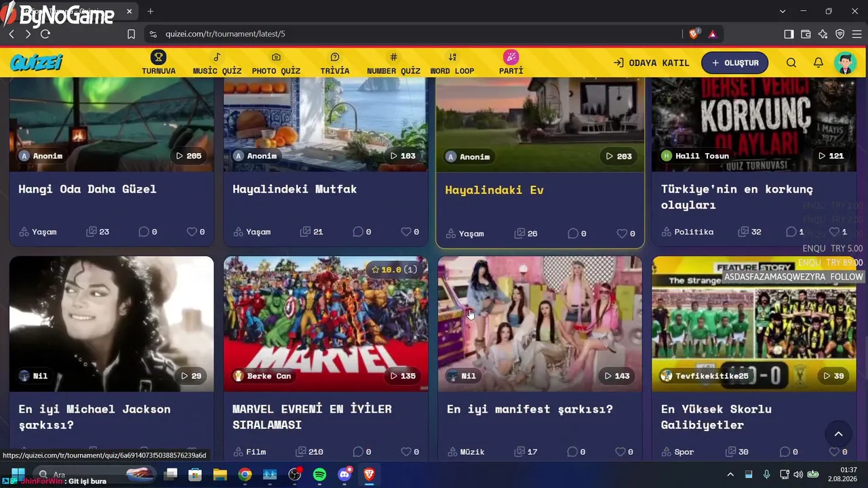Click the football teams quiz thumbnail
868x488 pixels.
(x=754, y=324)
